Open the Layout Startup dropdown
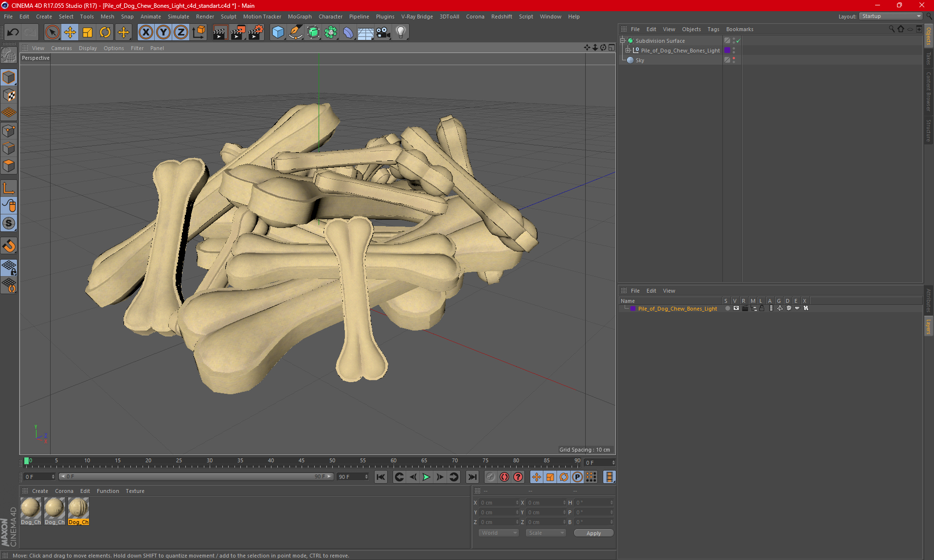 point(891,16)
